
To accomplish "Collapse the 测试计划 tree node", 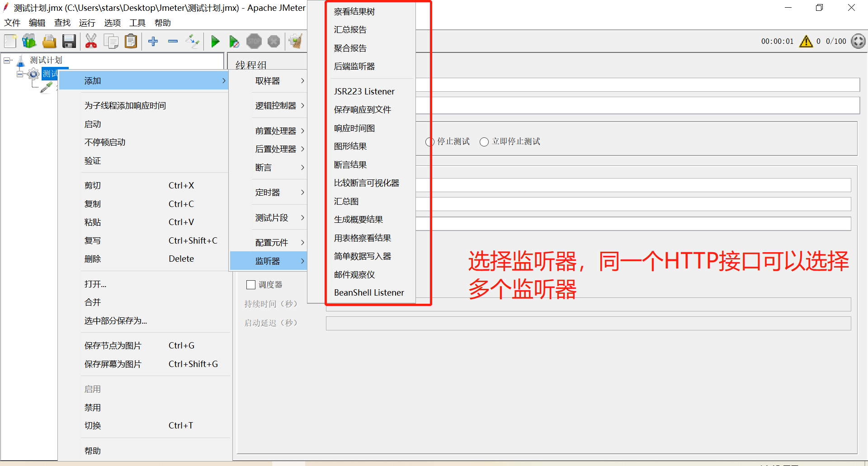I will tap(6, 60).
